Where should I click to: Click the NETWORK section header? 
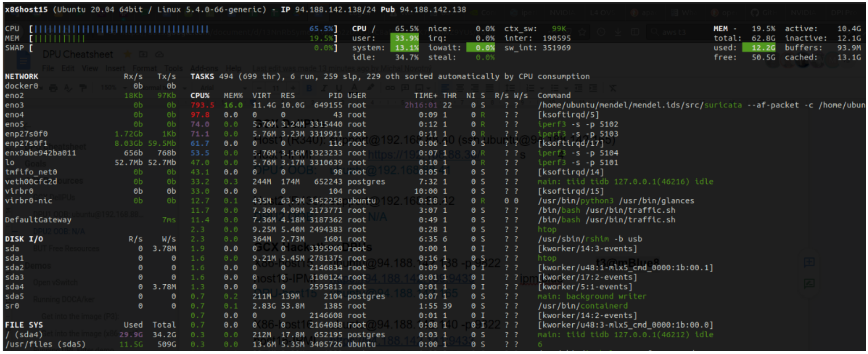click(x=21, y=76)
